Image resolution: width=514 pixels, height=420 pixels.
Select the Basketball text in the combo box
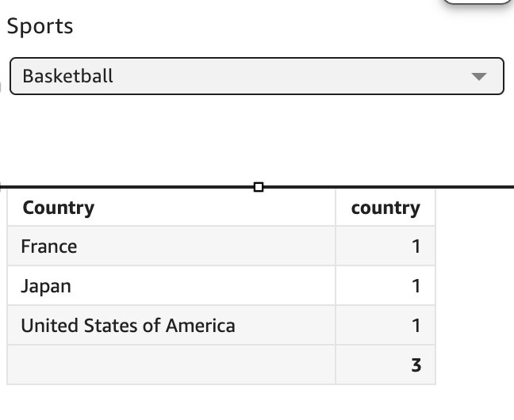tap(68, 76)
